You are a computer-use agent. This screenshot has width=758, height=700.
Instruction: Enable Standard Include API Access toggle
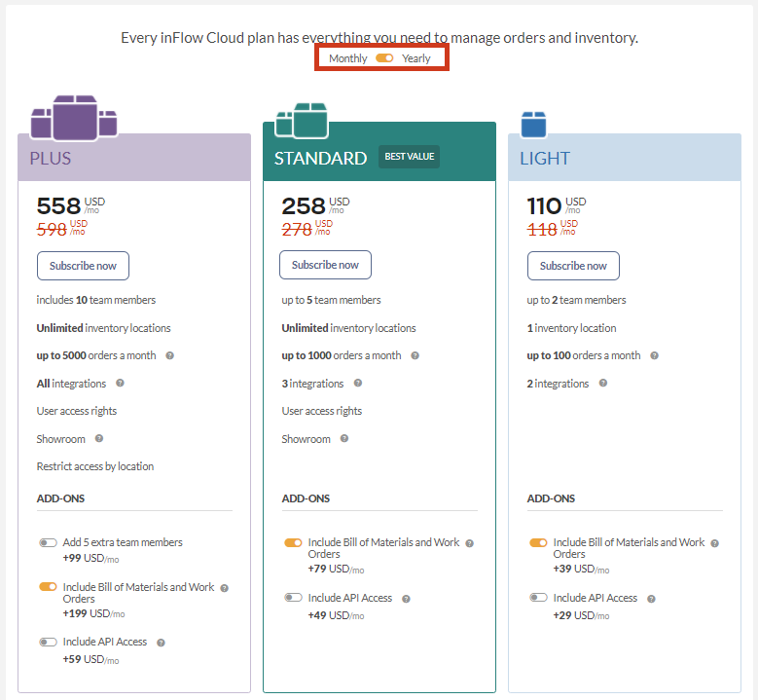pos(293,598)
